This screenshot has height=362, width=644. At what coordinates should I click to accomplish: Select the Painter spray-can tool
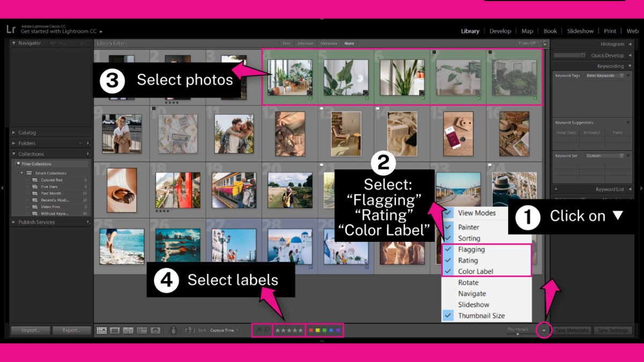click(x=173, y=330)
